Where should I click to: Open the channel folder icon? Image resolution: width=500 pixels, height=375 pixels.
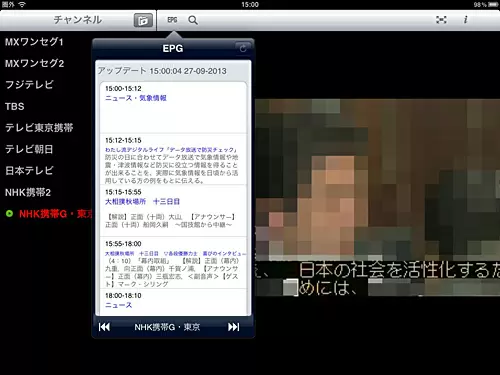(x=143, y=20)
